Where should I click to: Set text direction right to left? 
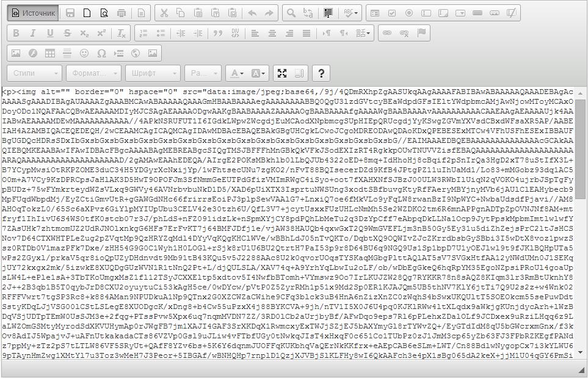click(x=344, y=33)
